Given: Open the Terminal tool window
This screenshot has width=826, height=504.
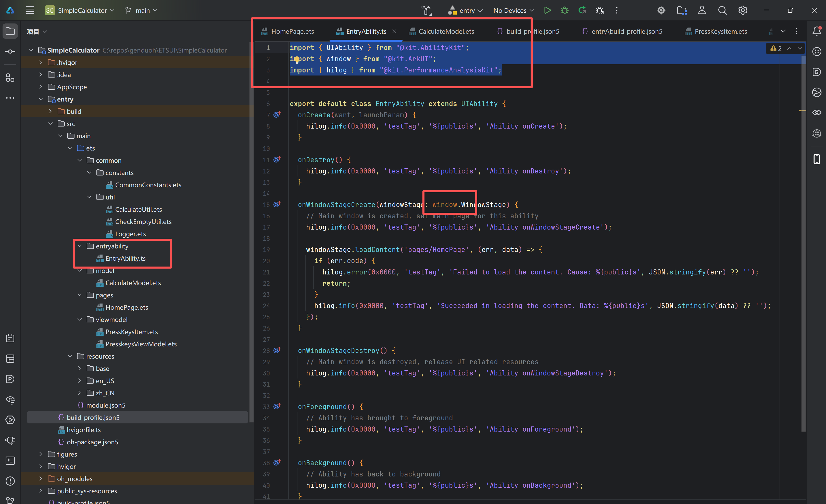Looking at the screenshot, I should (x=10, y=460).
